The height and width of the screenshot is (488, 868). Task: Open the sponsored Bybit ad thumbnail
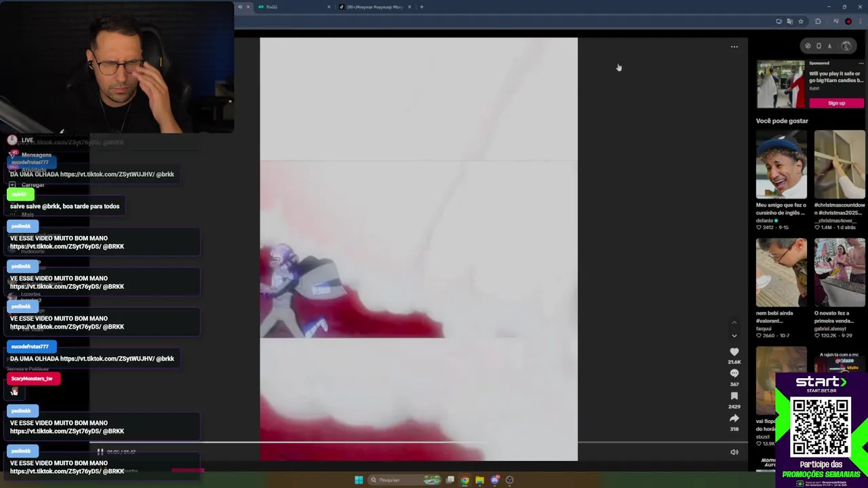tap(781, 85)
